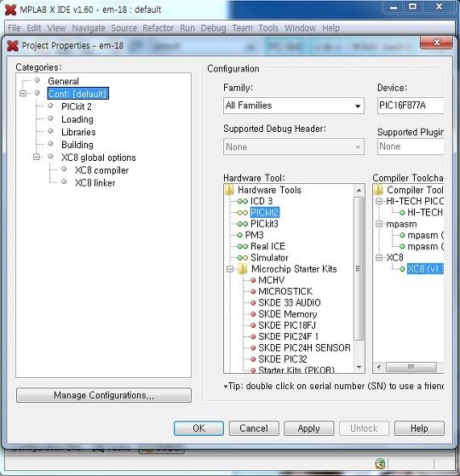Click the Cancel button
Screen dimensions: 460x476
click(x=254, y=428)
